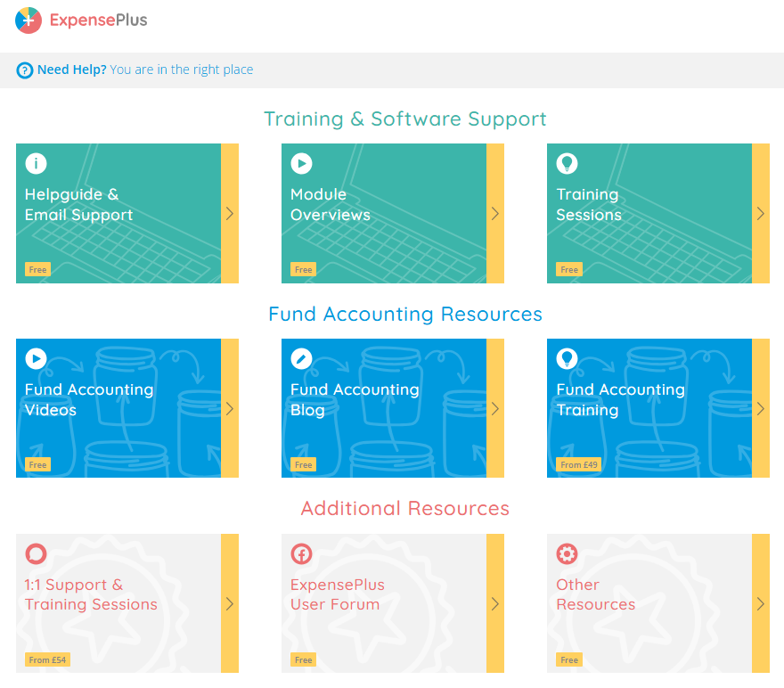Click the Need Help? bold text
Image resolution: width=784 pixels, height=688 pixels.
pyautogui.click(x=71, y=70)
